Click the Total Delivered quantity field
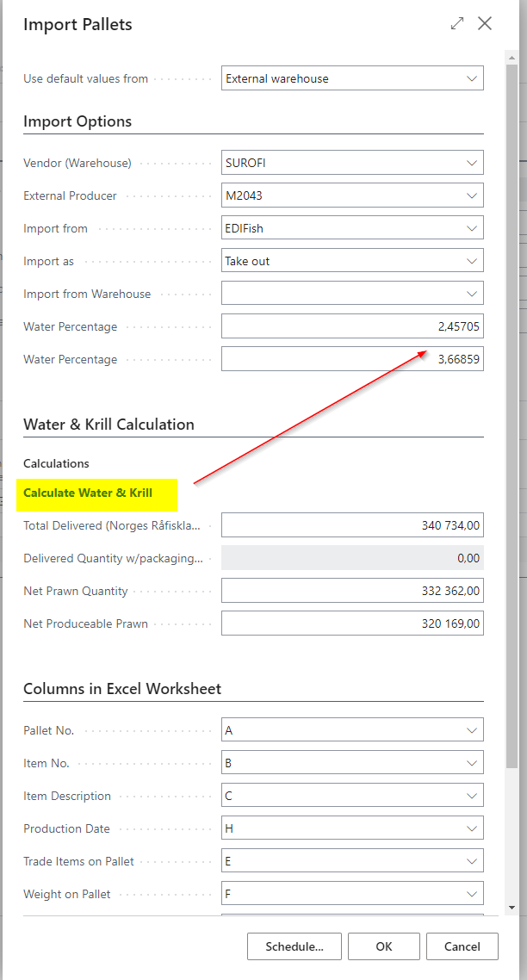 tap(352, 525)
